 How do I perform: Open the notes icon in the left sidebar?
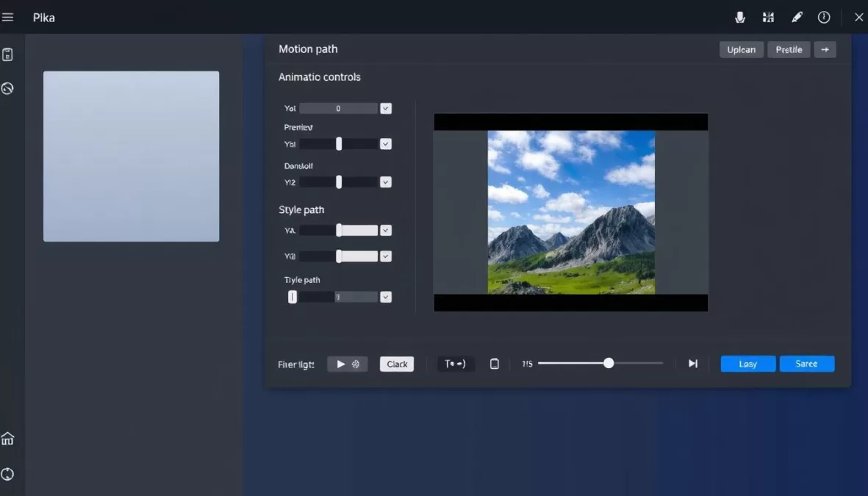tap(8, 54)
